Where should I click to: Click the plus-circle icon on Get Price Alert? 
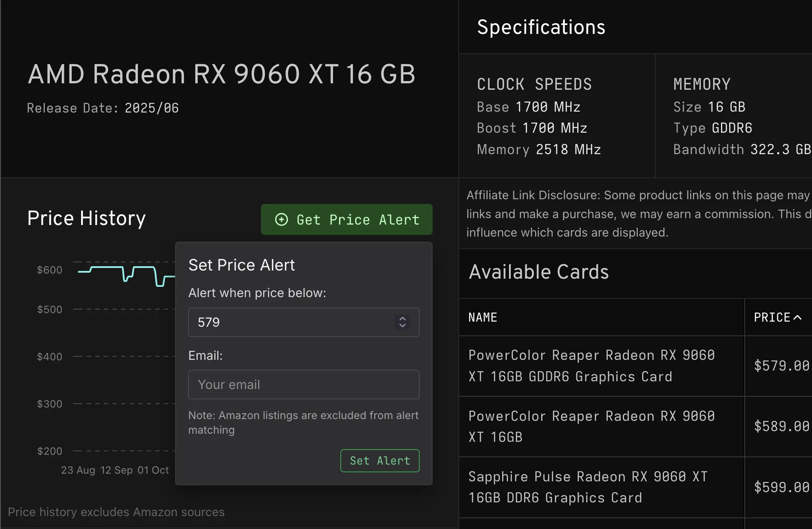282,219
